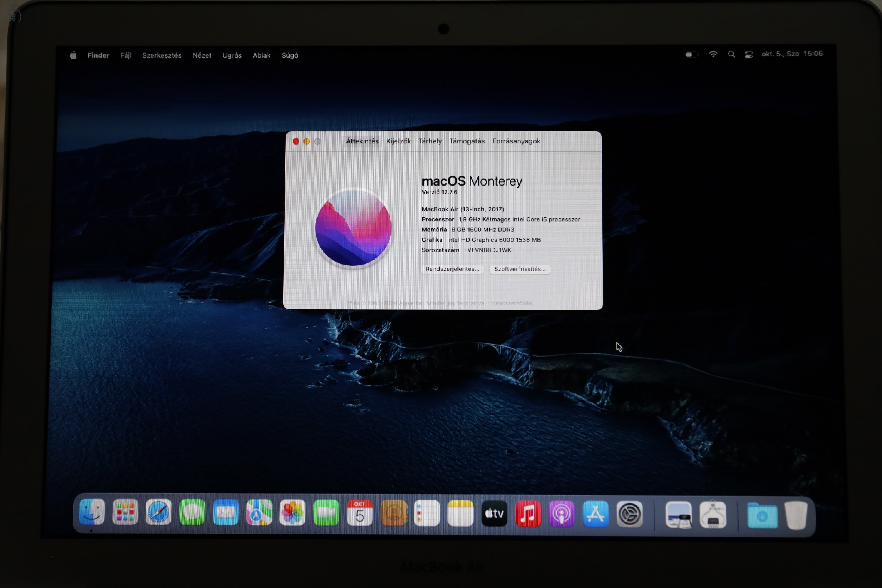The width and height of the screenshot is (882, 588).
Task: Open Control Center in menu bar
Action: (749, 54)
